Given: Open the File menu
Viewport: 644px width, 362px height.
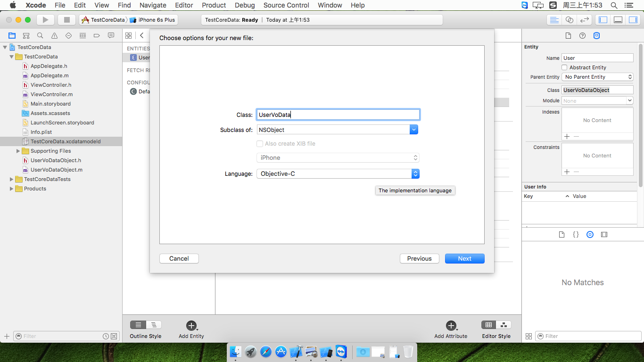Looking at the screenshot, I should click(x=60, y=5).
